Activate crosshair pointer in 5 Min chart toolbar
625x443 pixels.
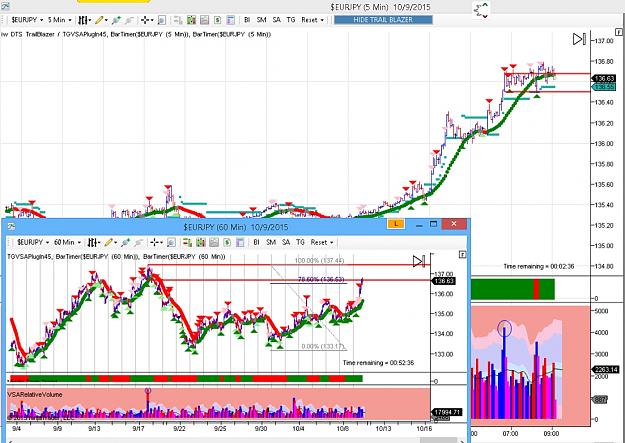point(145,20)
